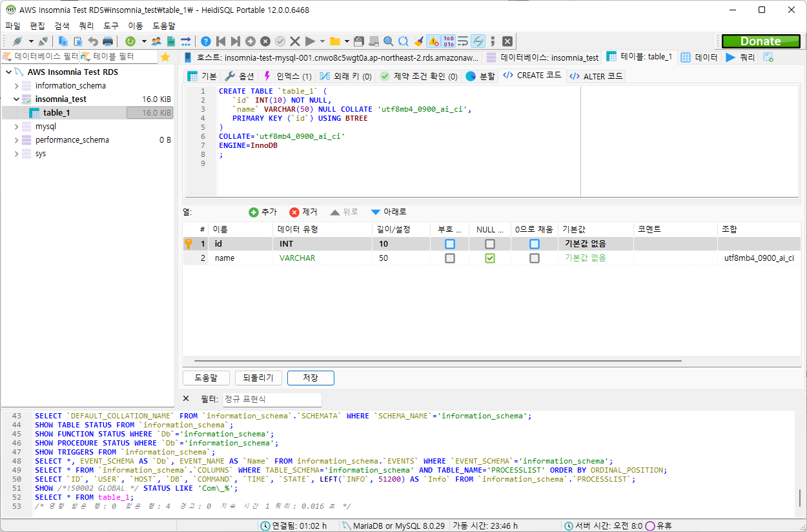Viewport: 807px width, 532px height.
Task: Open the session manager connect icon
Action: [x=17, y=41]
